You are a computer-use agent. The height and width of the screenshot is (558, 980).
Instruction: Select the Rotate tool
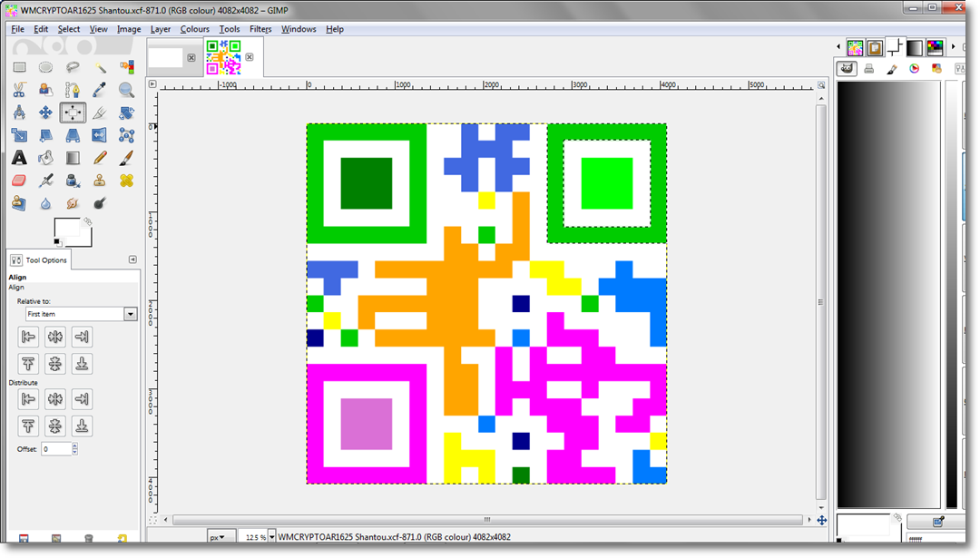(126, 113)
